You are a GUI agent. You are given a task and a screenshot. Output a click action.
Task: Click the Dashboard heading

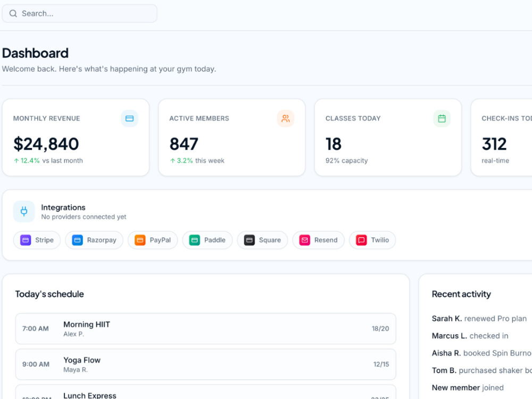[x=35, y=53]
